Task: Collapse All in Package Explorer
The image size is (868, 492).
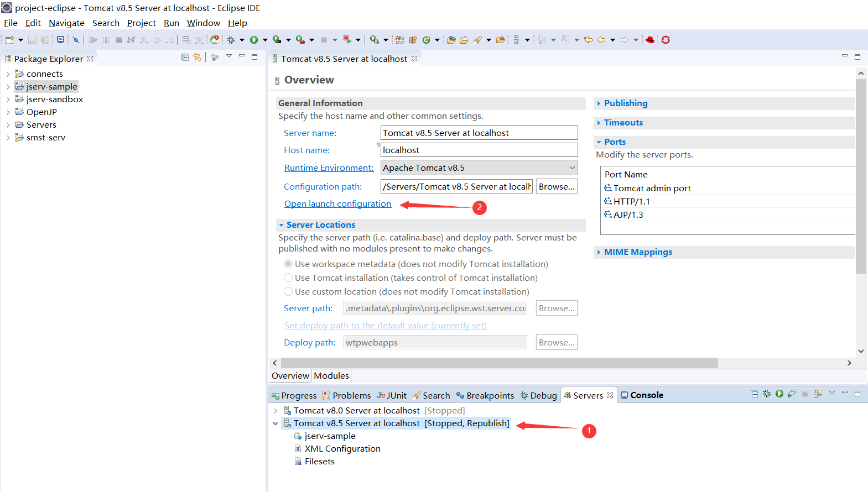Action: coord(185,57)
